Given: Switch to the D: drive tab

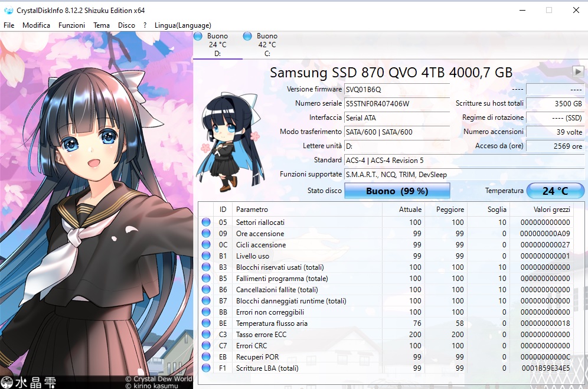Looking at the screenshot, I should 217,45.
